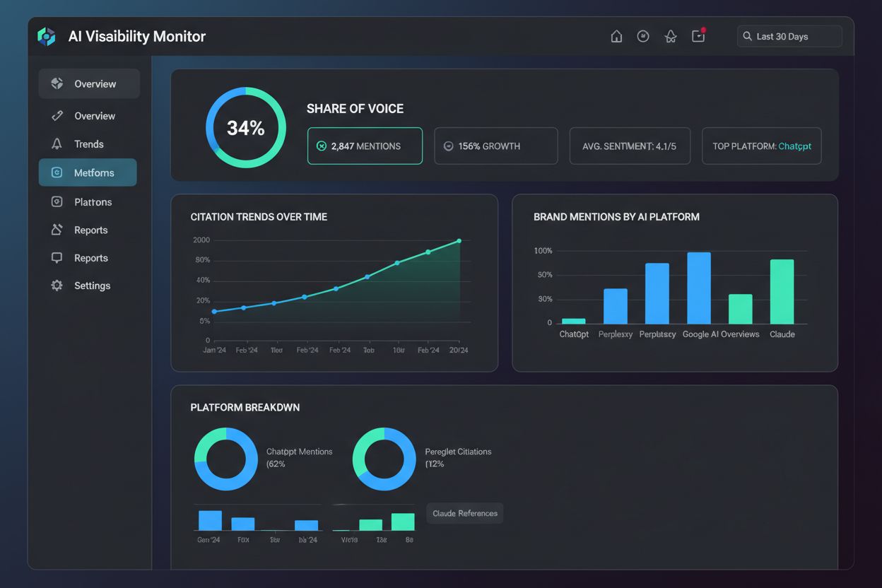Select the Metfoms sidebar entry

click(87, 172)
